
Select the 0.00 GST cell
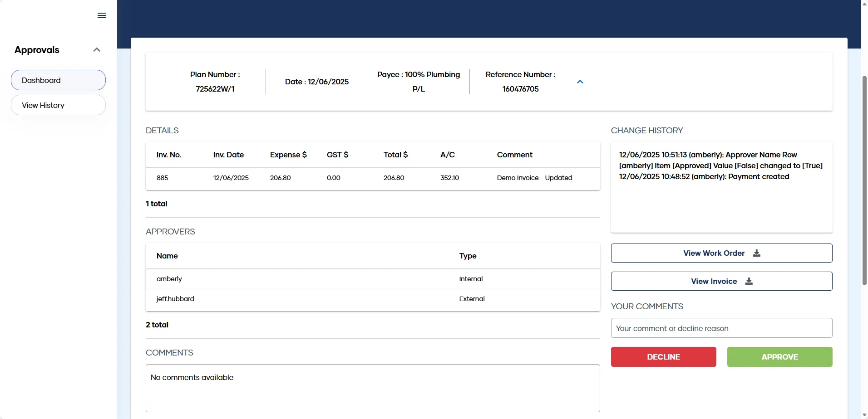click(x=333, y=178)
